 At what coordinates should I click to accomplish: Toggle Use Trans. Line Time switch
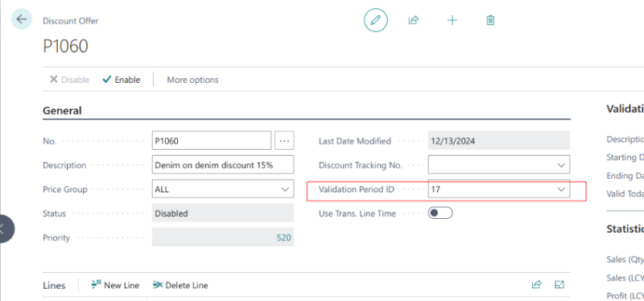440,213
